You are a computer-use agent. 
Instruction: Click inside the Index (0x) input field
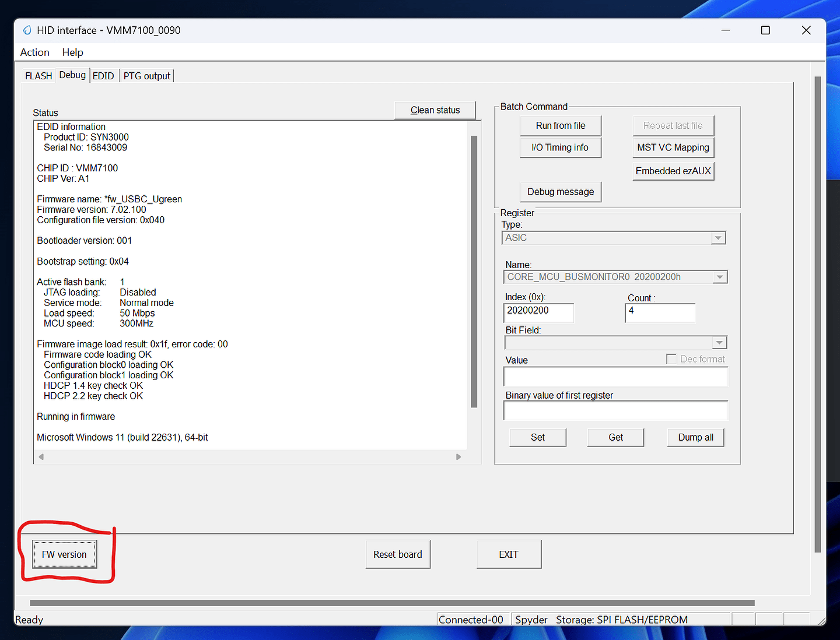pos(538,313)
